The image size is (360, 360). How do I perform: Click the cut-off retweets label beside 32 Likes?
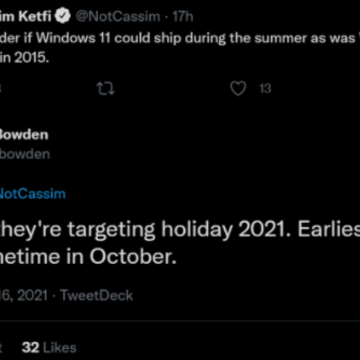pos(1,348)
